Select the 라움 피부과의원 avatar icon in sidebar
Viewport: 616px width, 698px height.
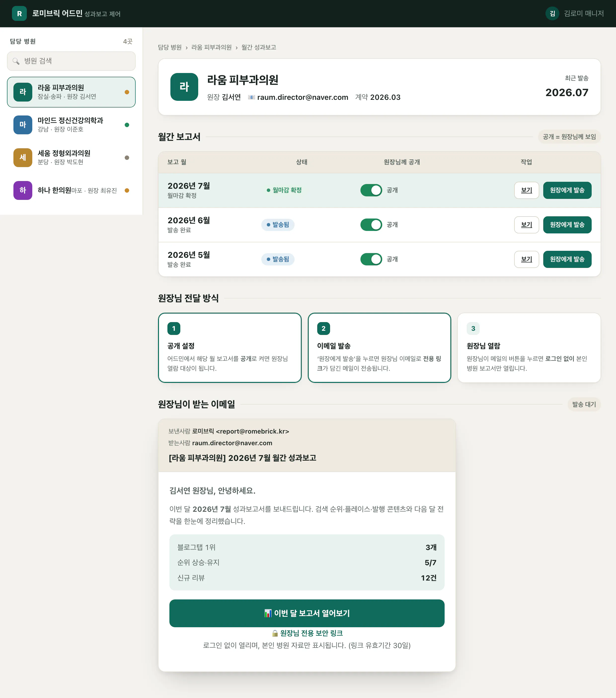pos(23,92)
